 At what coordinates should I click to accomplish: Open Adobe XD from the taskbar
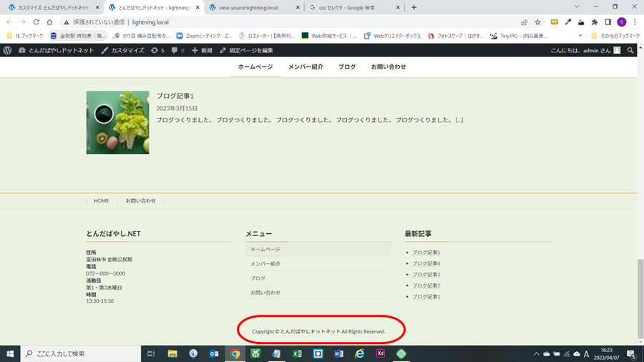[x=381, y=353]
